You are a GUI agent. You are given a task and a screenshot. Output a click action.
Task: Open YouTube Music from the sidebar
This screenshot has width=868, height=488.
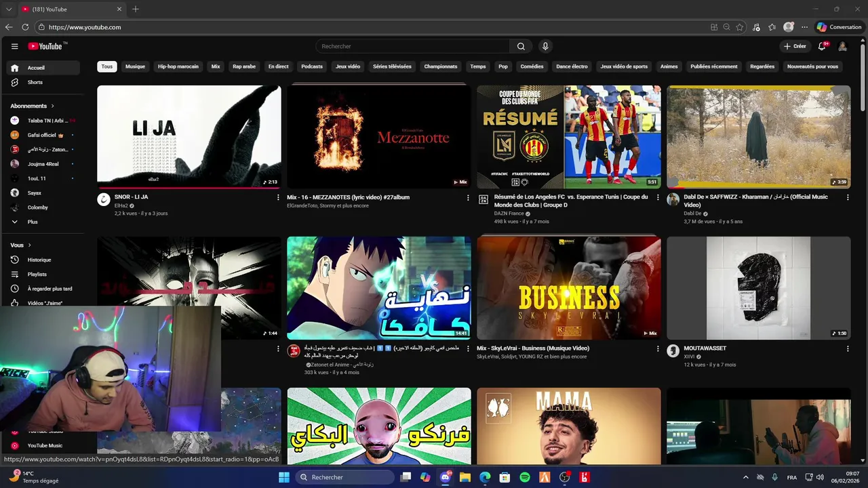43,445
